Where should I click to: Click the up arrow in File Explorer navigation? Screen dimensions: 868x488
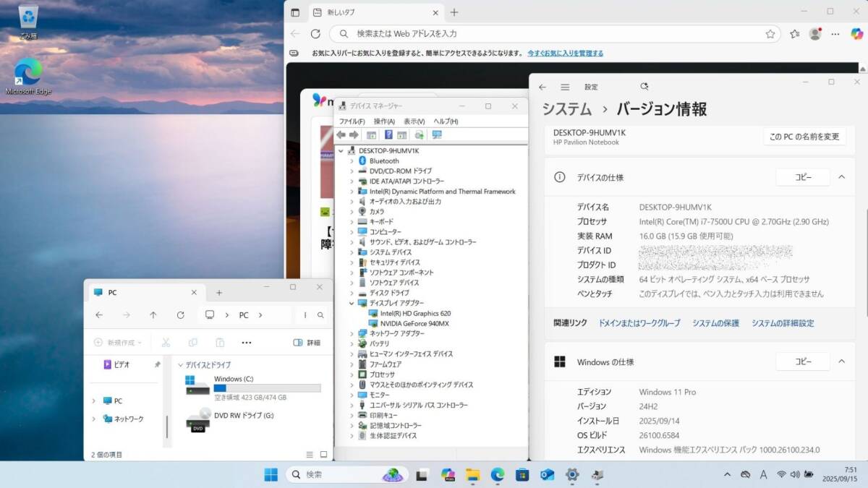(153, 315)
